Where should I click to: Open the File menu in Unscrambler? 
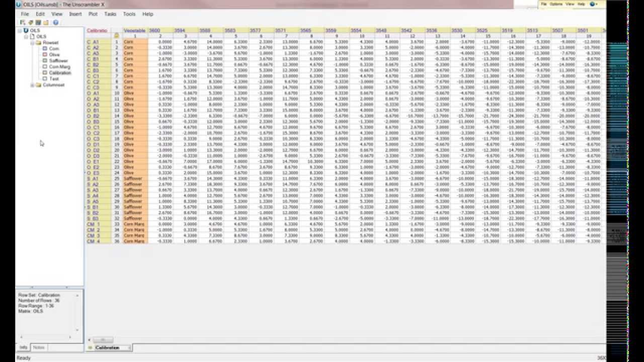pos(25,14)
